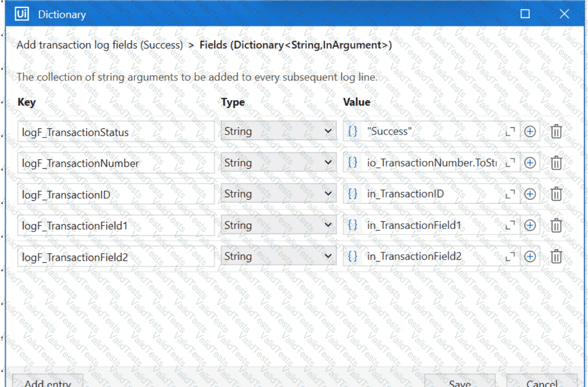The height and width of the screenshot is (387, 588).
Task: Edit the logF_TransactionNumber key field
Action: click(x=116, y=163)
